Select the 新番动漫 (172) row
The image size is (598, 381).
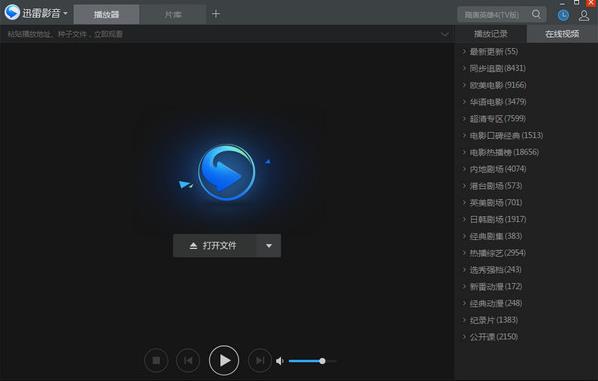pos(526,286)
